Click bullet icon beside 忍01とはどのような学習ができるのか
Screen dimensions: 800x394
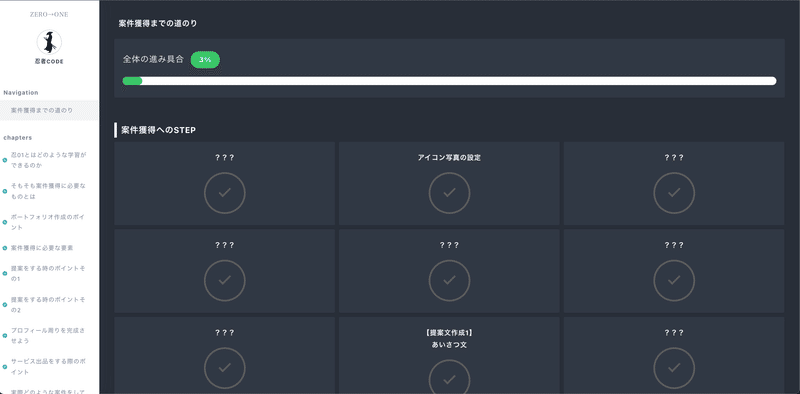5,160
